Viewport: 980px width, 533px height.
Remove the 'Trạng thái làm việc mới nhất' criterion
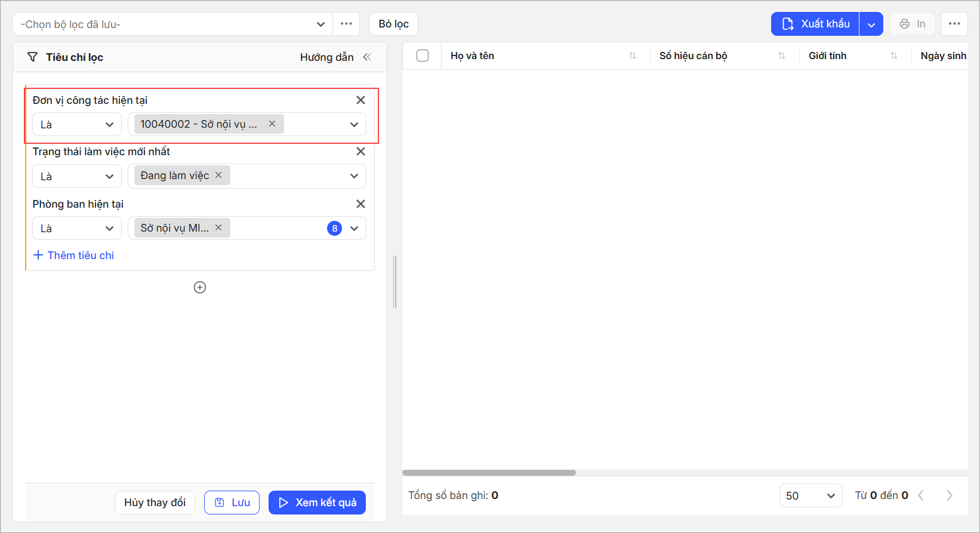click(360, 152)
